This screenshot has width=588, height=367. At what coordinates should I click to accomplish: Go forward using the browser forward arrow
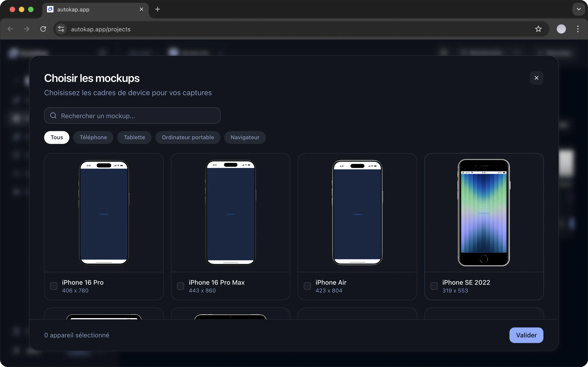click(x=26, y=29)
